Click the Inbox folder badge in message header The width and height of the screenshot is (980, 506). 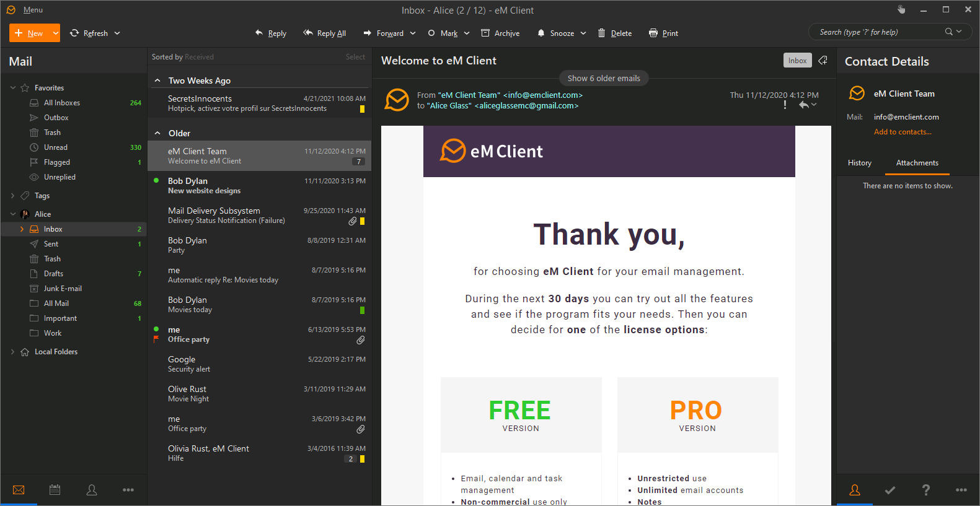point(798,60)
